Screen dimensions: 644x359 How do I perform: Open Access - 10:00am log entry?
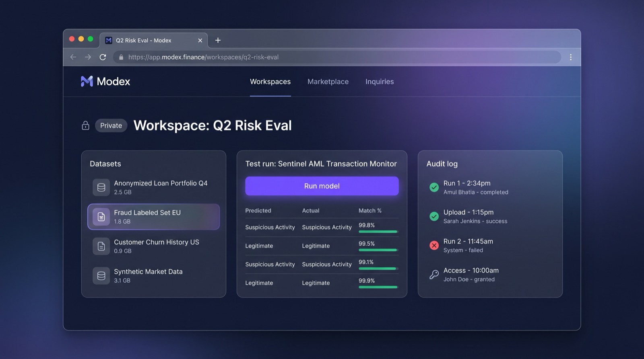pos(490,275)
